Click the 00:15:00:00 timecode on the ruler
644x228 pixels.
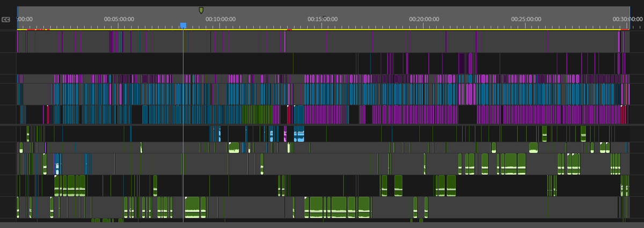tap(323, 19)
